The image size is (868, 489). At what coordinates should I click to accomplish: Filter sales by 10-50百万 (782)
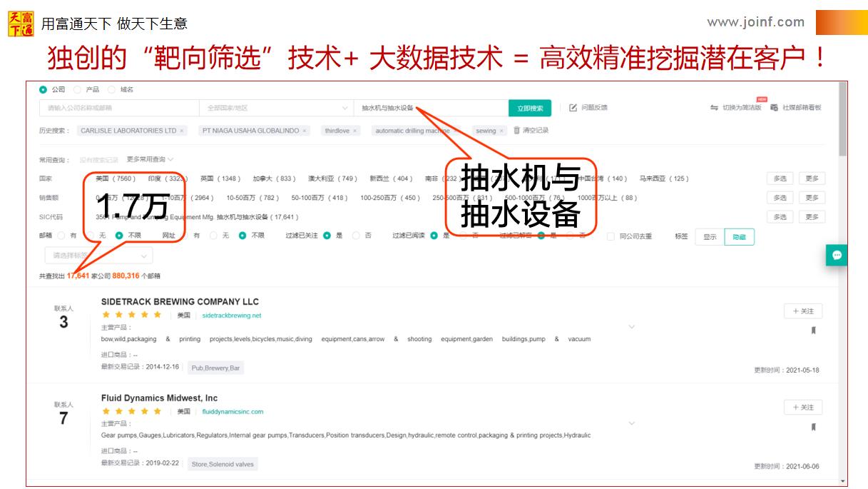tap(252, 198)
